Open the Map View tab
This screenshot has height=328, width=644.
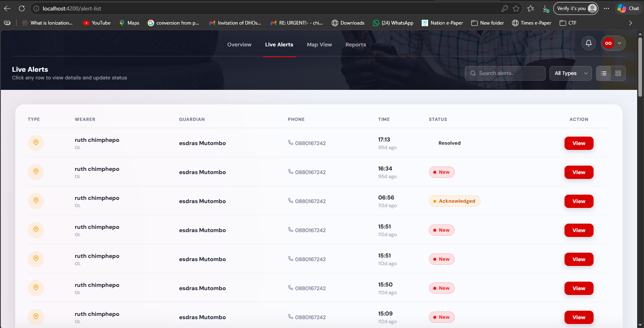(x=320, y=45)
